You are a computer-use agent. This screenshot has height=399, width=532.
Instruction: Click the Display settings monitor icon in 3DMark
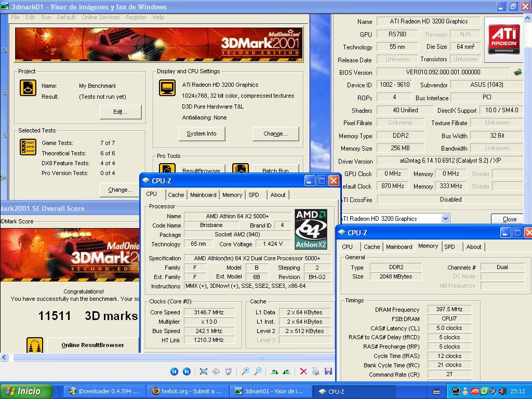tap(167, 88)
